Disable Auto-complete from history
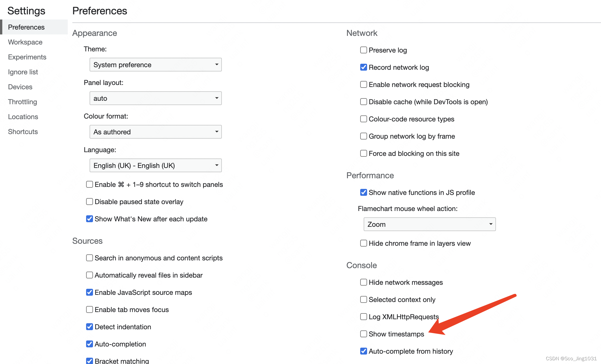601x364 pixels. (363, 351)
